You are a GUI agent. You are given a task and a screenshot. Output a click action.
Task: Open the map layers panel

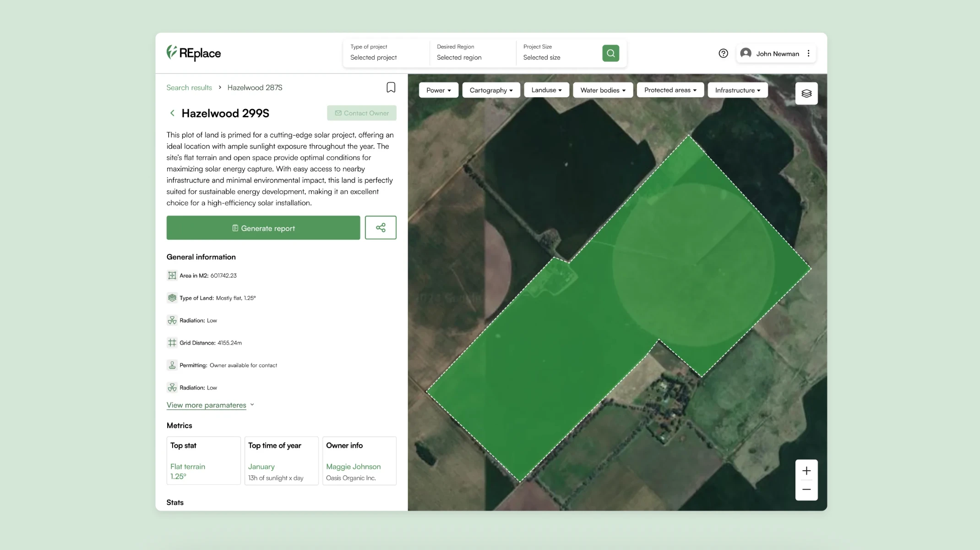tap(806, 93)
